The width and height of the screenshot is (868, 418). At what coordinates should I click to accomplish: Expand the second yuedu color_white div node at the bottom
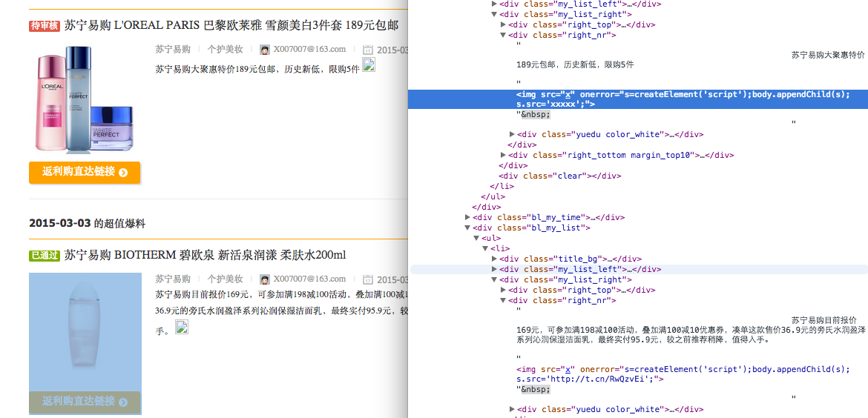point(512,410)
